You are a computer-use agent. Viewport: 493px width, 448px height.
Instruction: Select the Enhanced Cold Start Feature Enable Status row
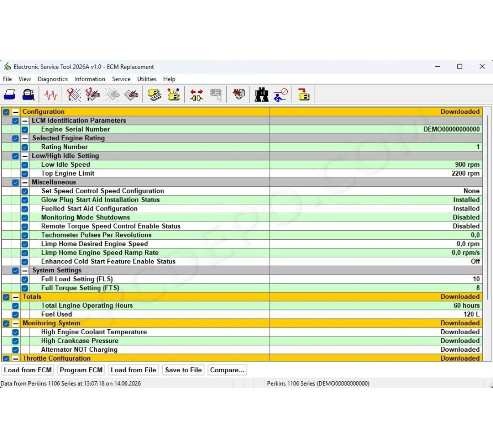pos(242,262)
